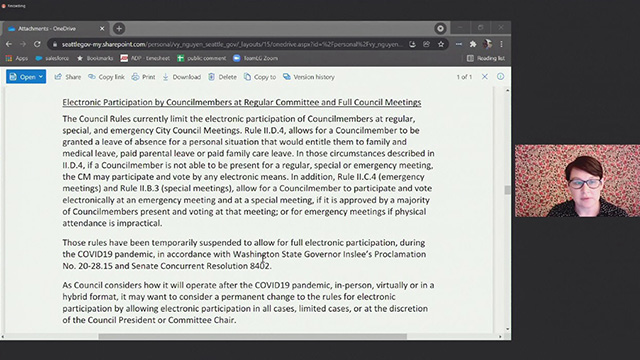Screen dimensions: 640x360
Task: Open the salesforce bookmark
Action: point(52,58)
